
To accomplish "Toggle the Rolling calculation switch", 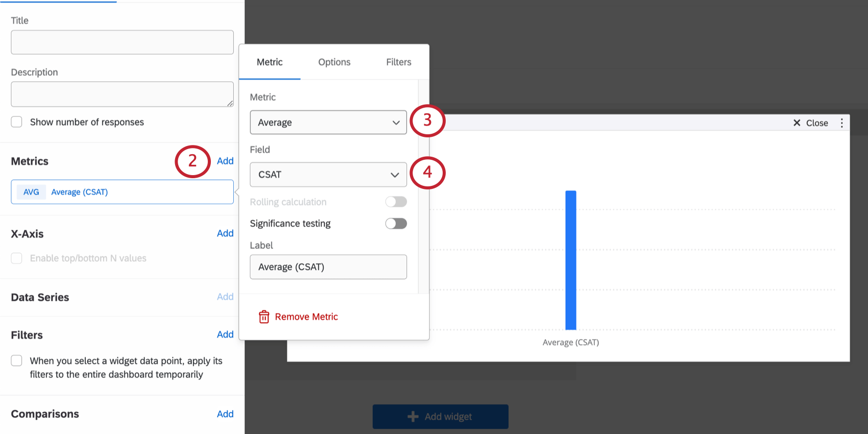I will click(396, 202).
